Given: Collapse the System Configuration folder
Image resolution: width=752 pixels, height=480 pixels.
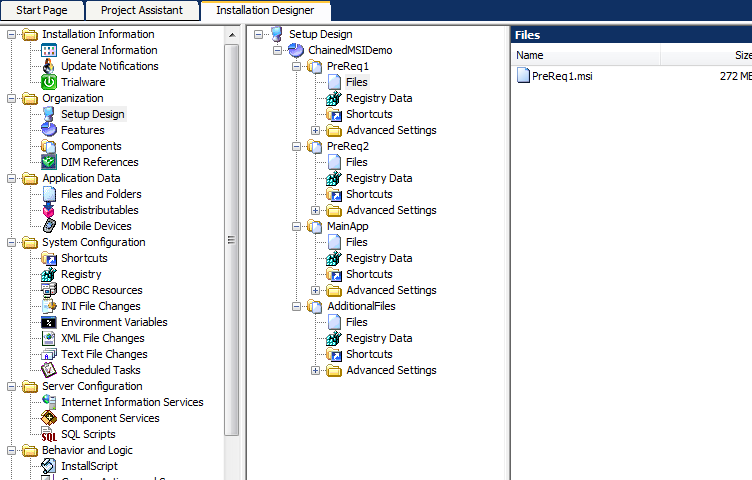Looking at the screenshot, I should (11, 242).
